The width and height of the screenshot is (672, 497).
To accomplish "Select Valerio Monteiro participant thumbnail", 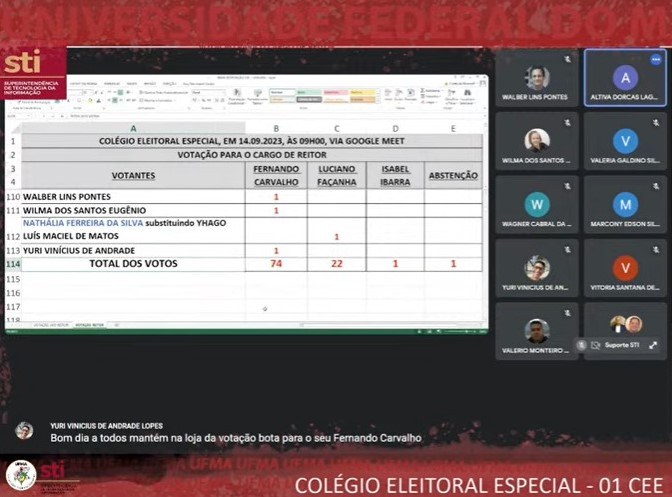I will point(537,331).
